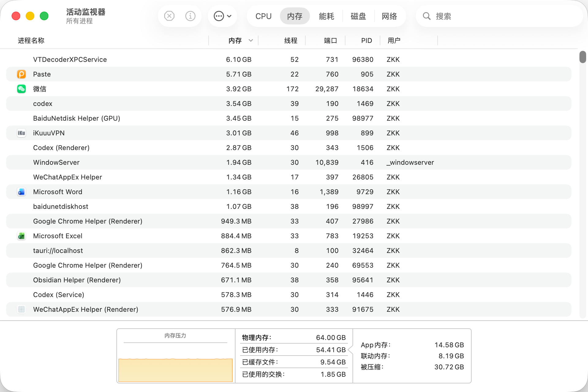The width and height of the screenshot is (588, 392).
Task: Click the vertical scrollbar thumb
Action: (582, 57)
